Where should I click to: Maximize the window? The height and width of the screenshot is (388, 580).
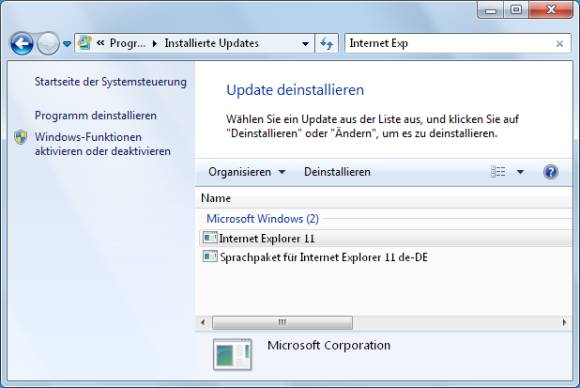click(x=516, y=10)
